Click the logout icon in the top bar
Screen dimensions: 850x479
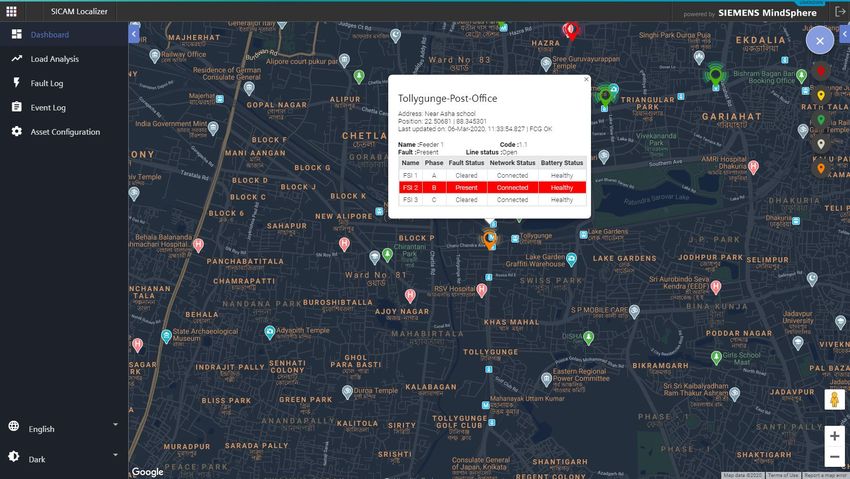tap(840, 11)
